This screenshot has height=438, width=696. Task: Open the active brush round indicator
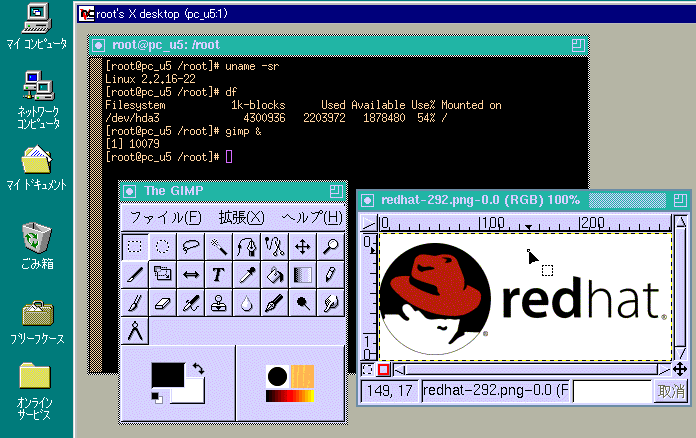[x=277, y=376]
